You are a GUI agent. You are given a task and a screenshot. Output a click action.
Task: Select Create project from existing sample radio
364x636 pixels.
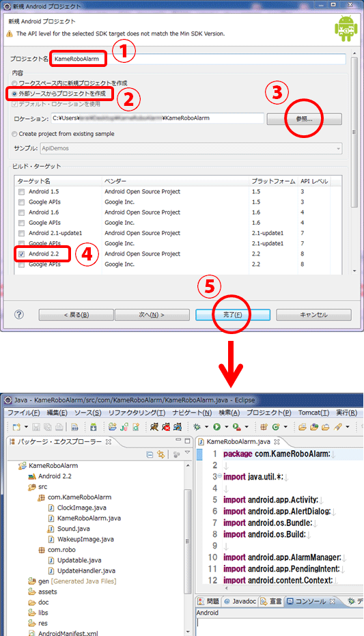pos(14,134)
